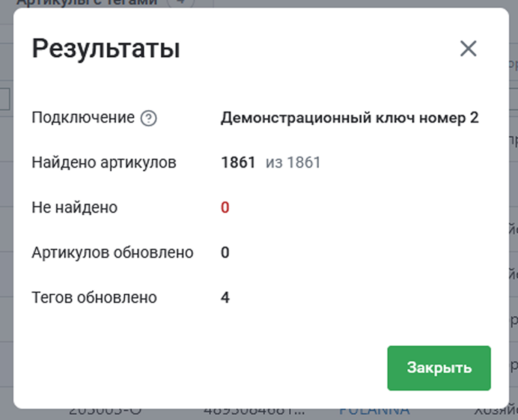
Task: Click the count badge beside Артикулы с тегами
Action: point(181,3)
